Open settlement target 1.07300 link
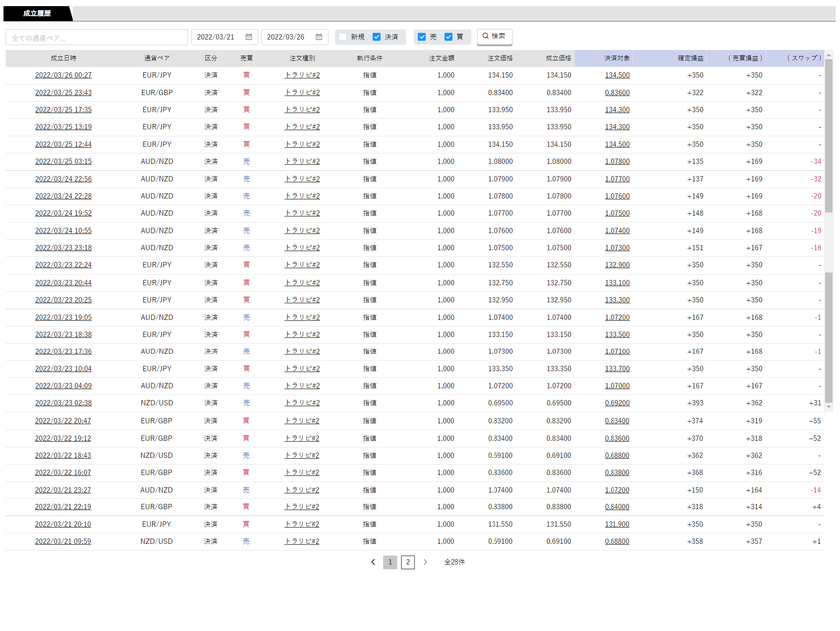This screenshot has height=631, width=840. pyautogui.click(x=617, y=248)
